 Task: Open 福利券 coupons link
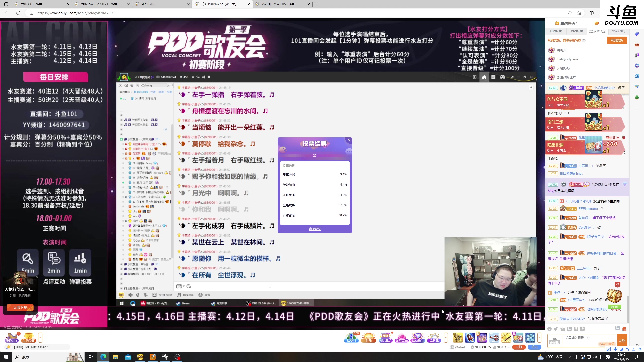(x=458, y=347)
